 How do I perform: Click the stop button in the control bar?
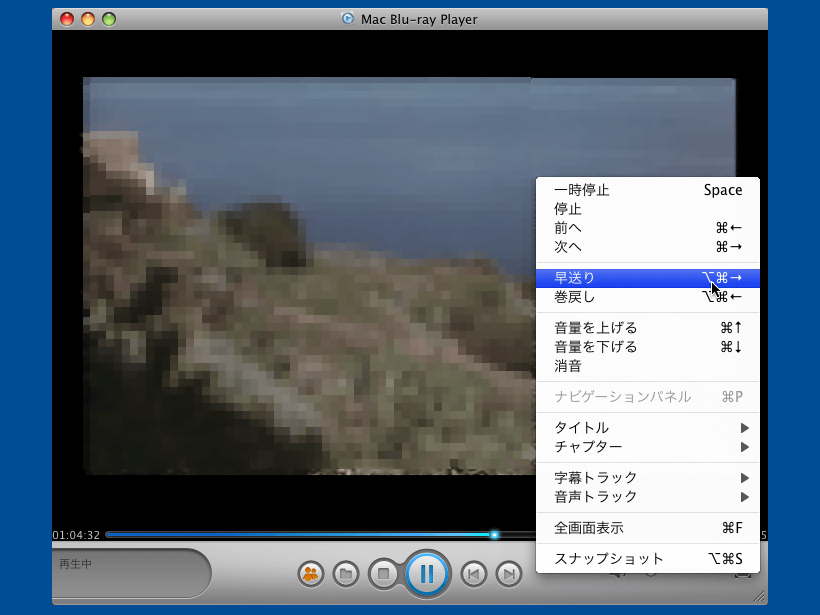pyautogui.click(x=383, y=574)
